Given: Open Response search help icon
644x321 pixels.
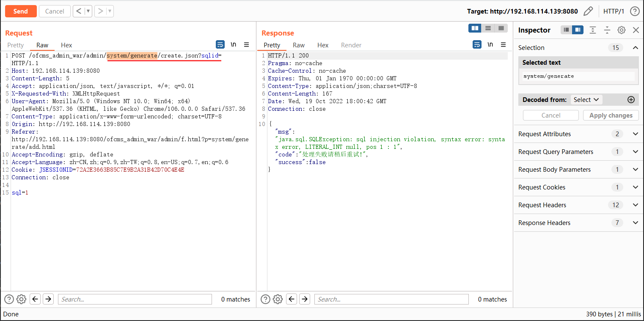Looking at the screenshot, I should click(265, 299).
